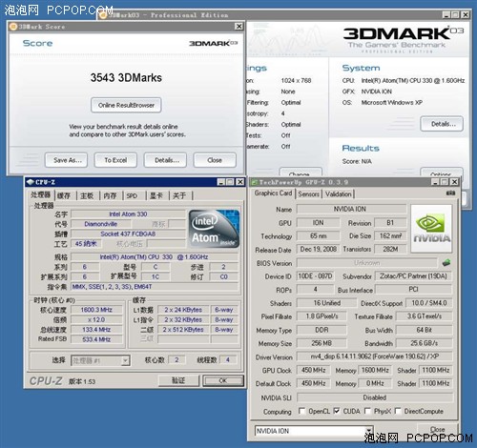Click the CPU-Z title bar icon
Viewport: 477px width, 448px height.
coord(31,182)
